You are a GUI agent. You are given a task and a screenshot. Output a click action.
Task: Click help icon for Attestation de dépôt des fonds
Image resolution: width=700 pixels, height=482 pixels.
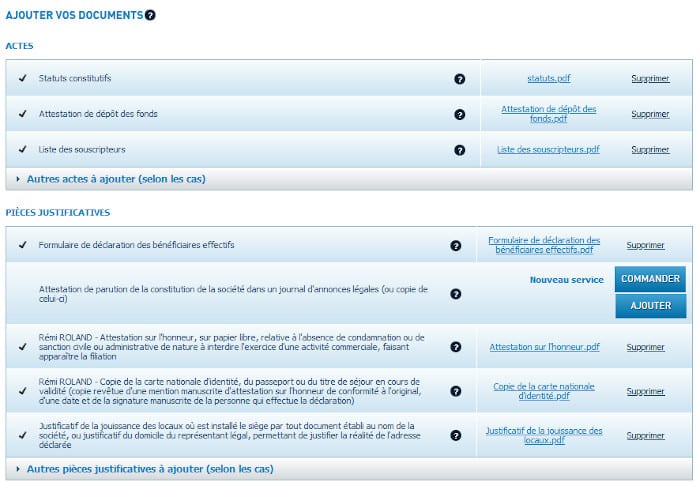[x=459, y=114]
